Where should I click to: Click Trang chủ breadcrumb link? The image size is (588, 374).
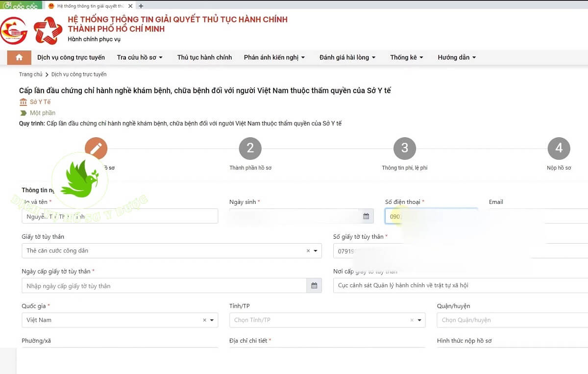(x=31, y=75)
